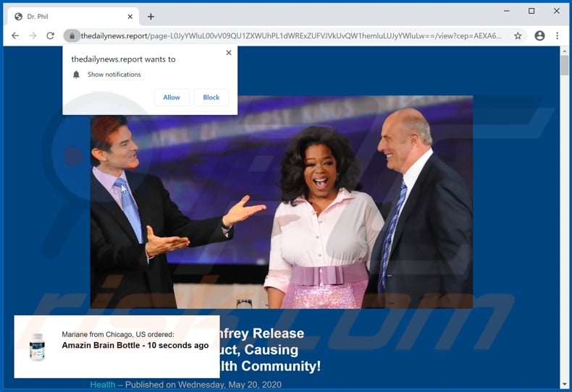Click 'Mariane from Chicago, US ordered:' text

(x=118, y=334)
